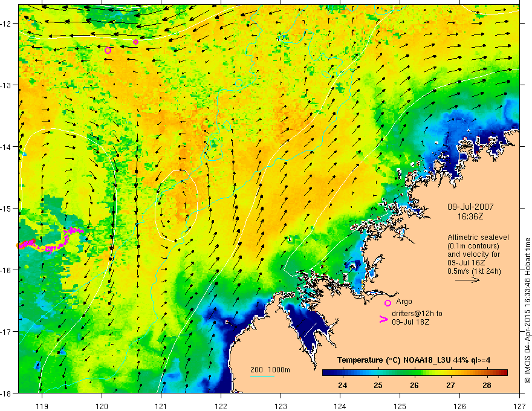
Task: Click the latitude axis label '-16'
Action: click(6, 270)
